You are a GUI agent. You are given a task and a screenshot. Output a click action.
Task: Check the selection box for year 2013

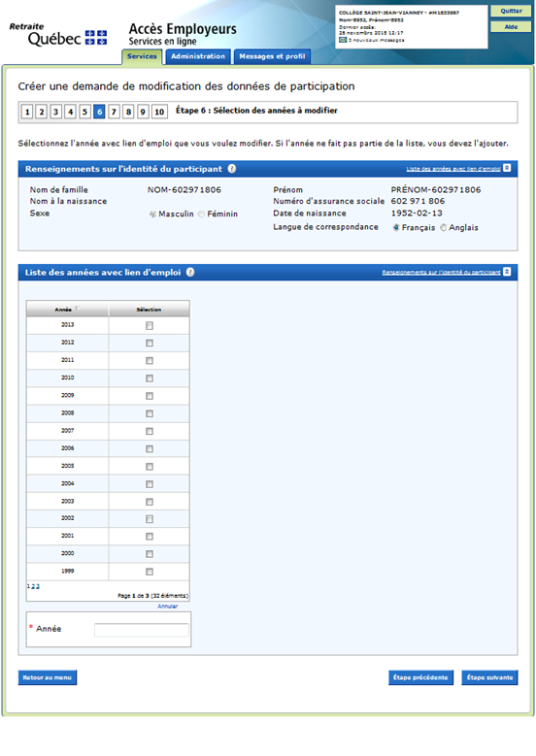pyautogui.click(x=150, y=326)
